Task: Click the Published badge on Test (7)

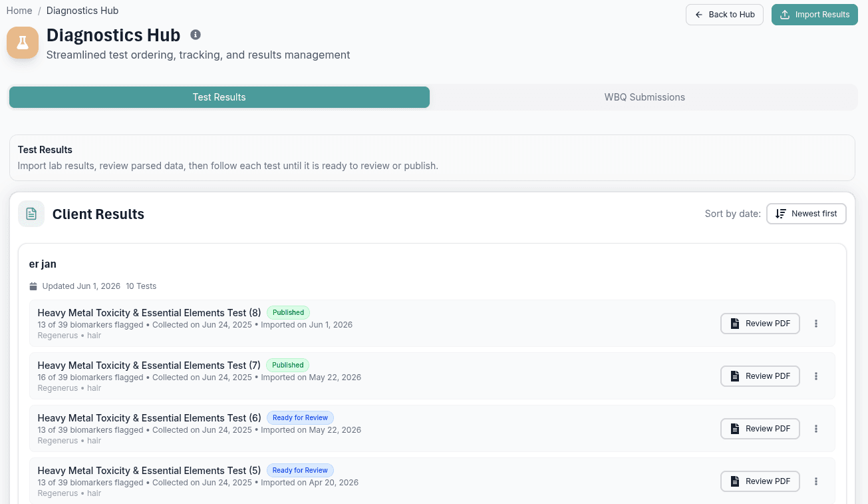Action: click(x=288, y=365)
